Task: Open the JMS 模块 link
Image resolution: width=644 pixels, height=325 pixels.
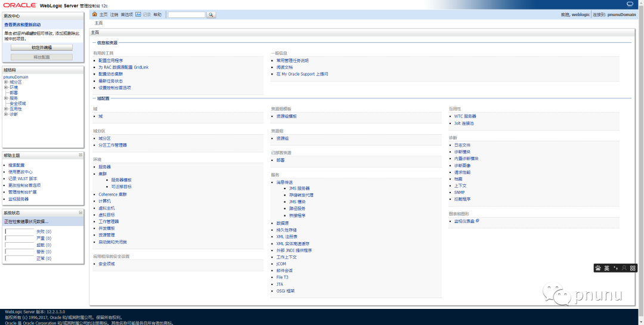Action: 298,202
